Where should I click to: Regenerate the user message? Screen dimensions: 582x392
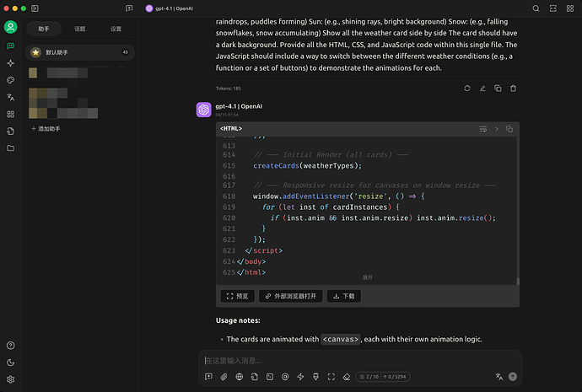(x=467, y=89)
